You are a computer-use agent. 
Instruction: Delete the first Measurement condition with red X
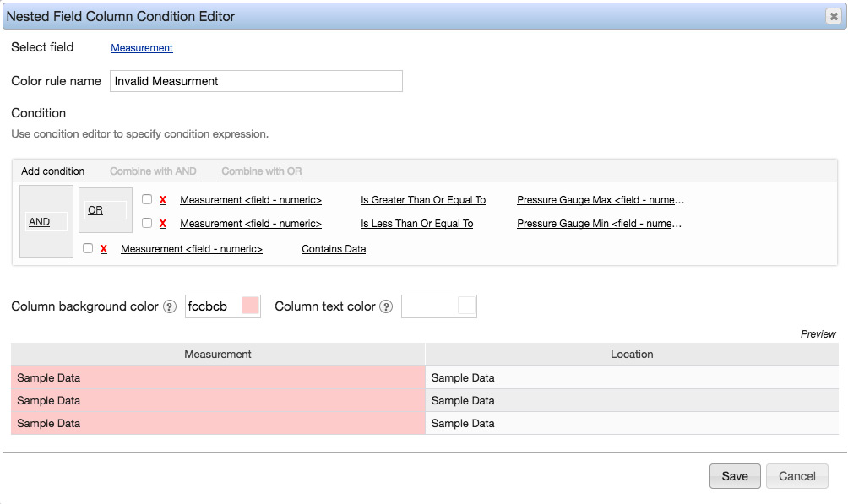(x=162, y=199)
